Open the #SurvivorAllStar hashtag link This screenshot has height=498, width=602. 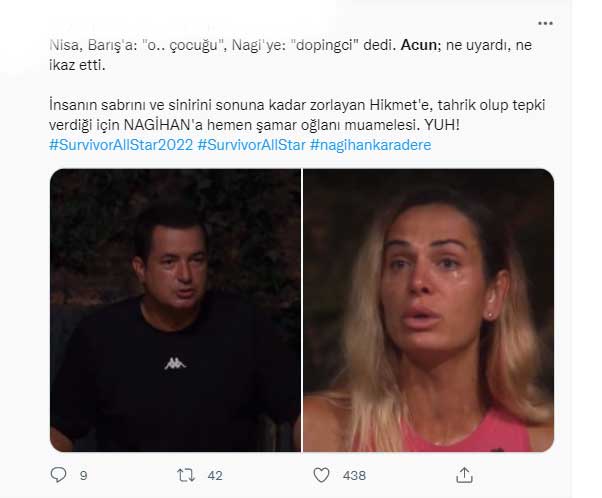pos(251,145)
